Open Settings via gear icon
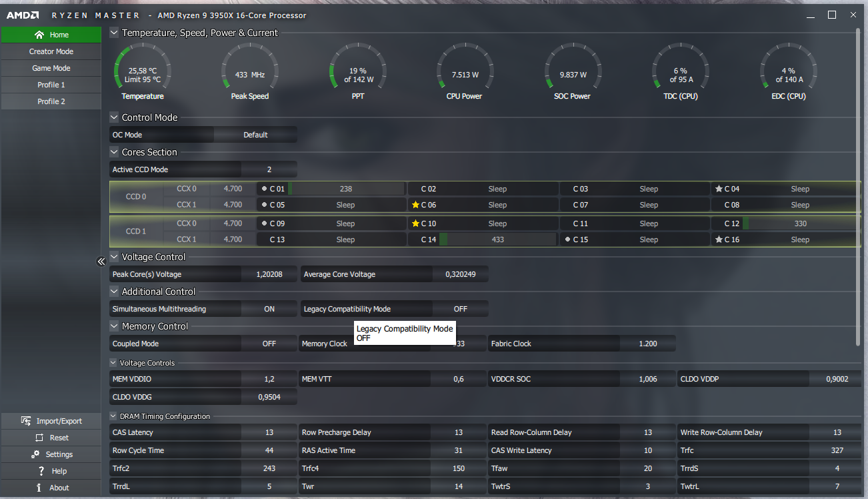Screen dimensions: 868x499 35,454
